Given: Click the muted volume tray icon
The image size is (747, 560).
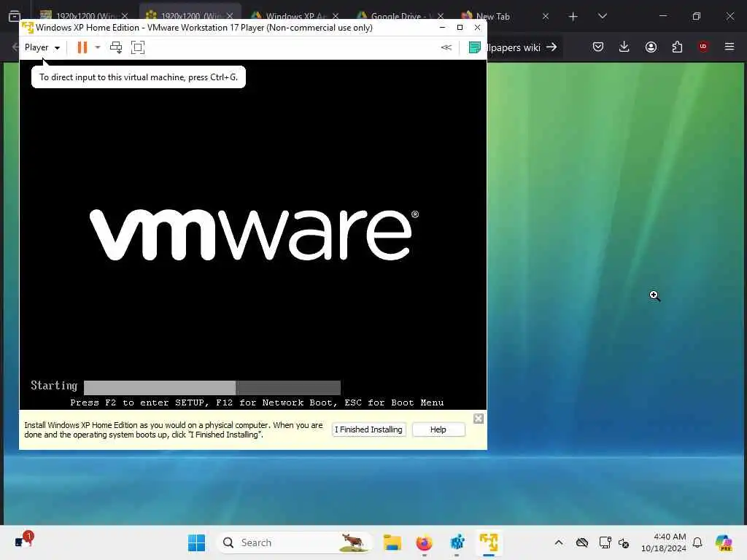Looking at the screenshot, I should (624, 542).
